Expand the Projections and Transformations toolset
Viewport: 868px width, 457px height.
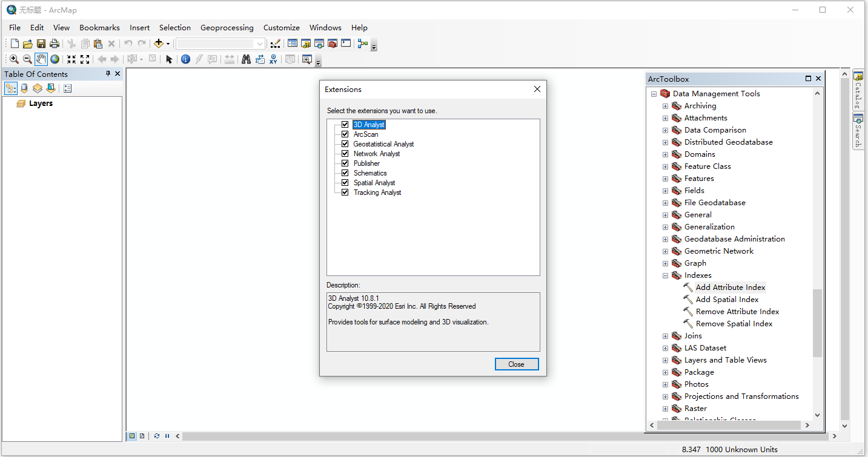click(x=666, y=396)
